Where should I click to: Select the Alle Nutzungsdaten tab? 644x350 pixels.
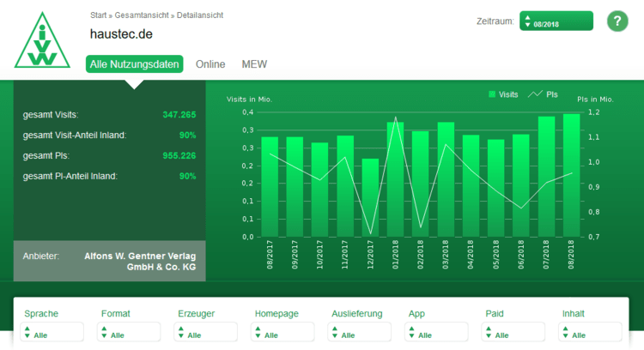pos(135,64)
